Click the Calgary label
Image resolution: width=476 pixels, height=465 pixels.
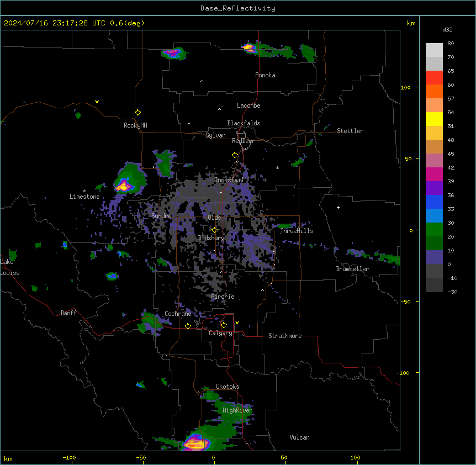tap(221, 333)
